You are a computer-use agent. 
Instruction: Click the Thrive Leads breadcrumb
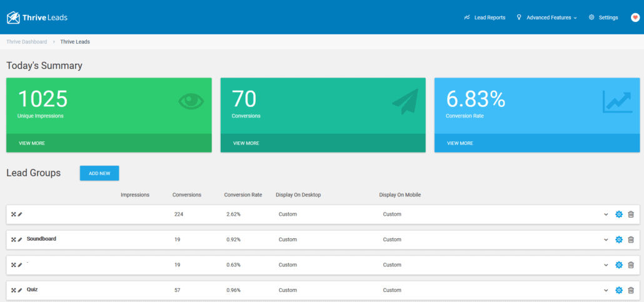(75, 42)
